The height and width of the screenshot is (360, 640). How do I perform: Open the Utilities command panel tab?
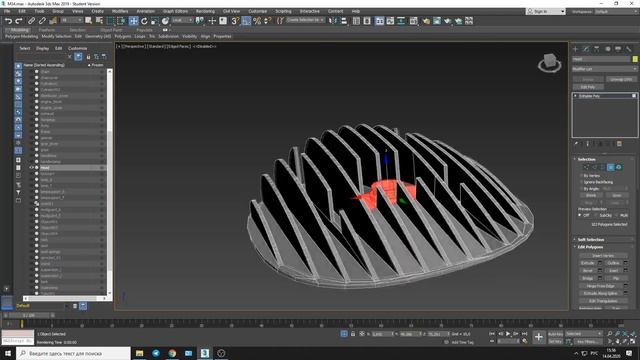click(x=629, y=49)
